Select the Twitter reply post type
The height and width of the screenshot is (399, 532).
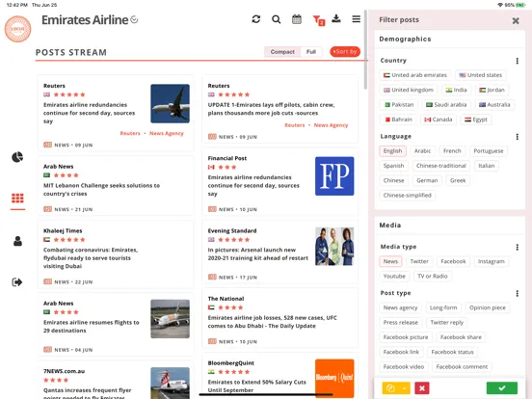447,323
